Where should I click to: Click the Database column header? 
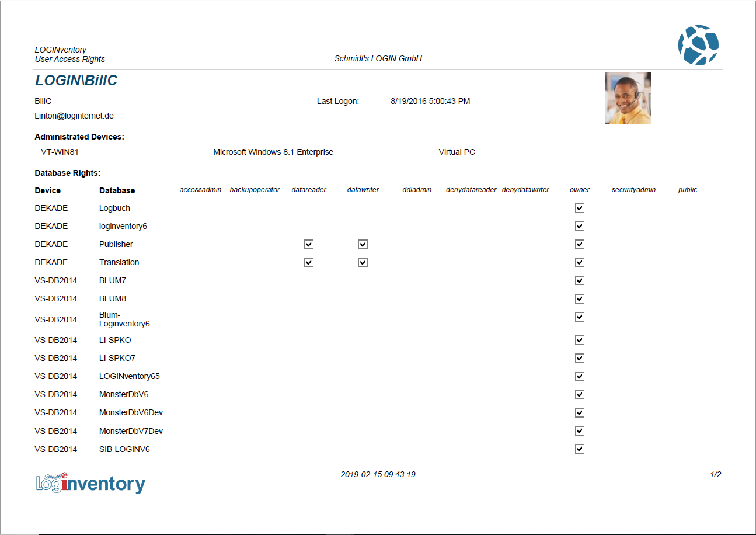(117, 190)
